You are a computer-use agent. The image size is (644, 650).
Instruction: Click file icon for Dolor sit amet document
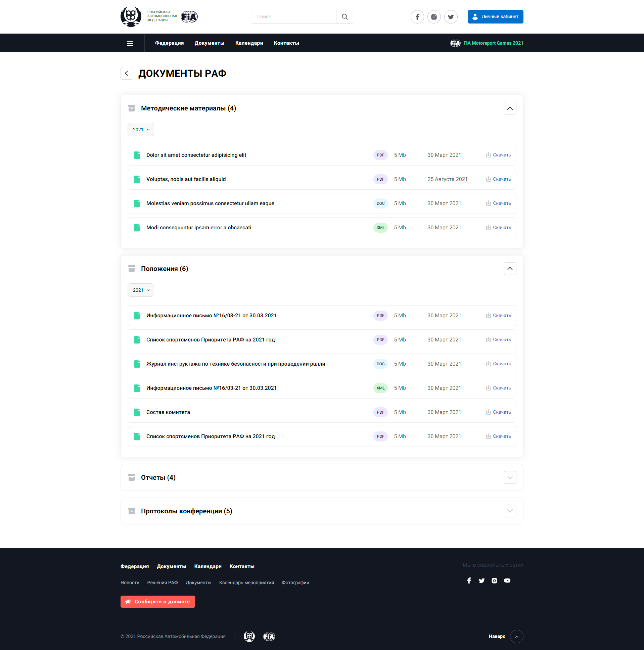(x=137, y=155)
